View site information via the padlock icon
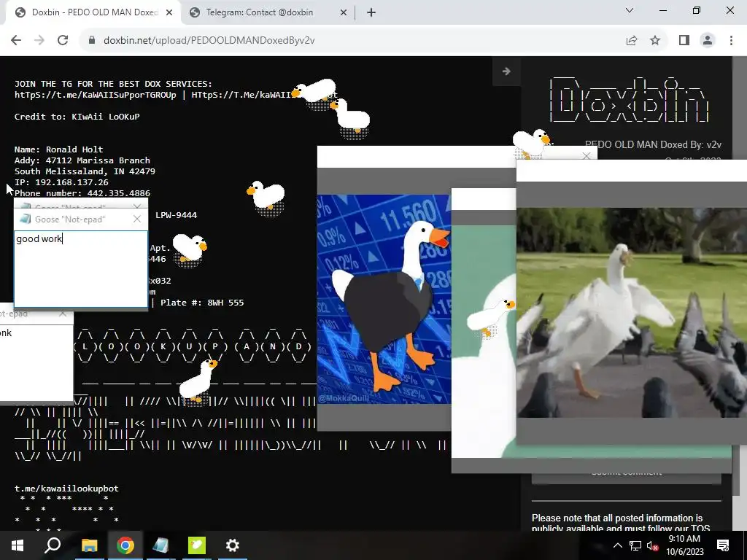Image resolution: width=747 pixels, height=560 pixels. point(92,41)
